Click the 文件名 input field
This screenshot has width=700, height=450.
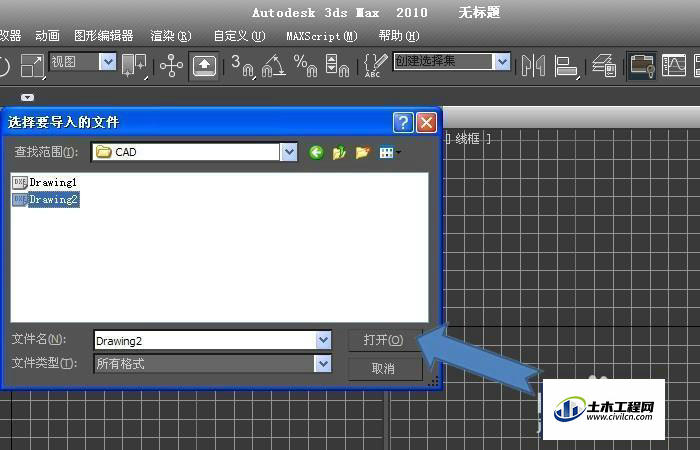[x=205, y=341]
